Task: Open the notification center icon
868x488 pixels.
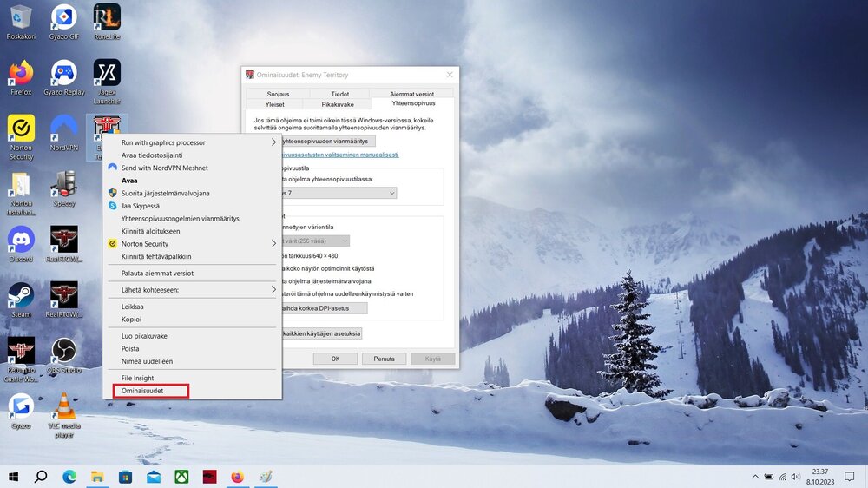Action: click(849, 477)
